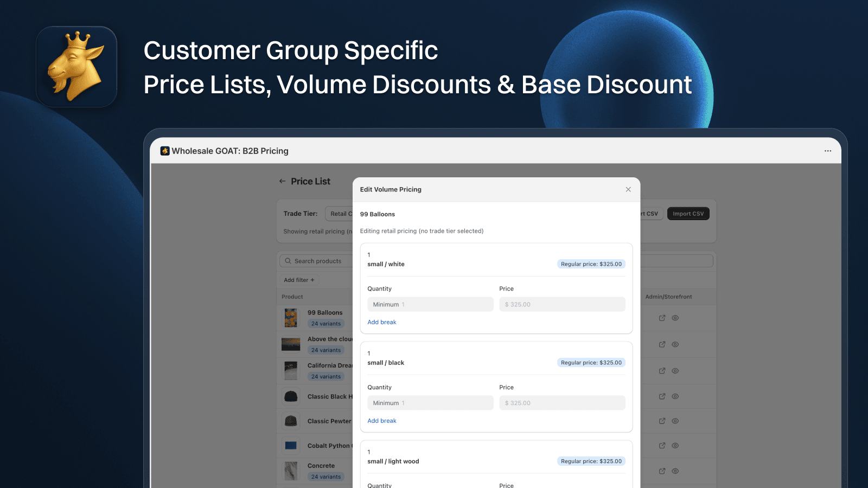Toggle eye icon for Concrete row

675,471
